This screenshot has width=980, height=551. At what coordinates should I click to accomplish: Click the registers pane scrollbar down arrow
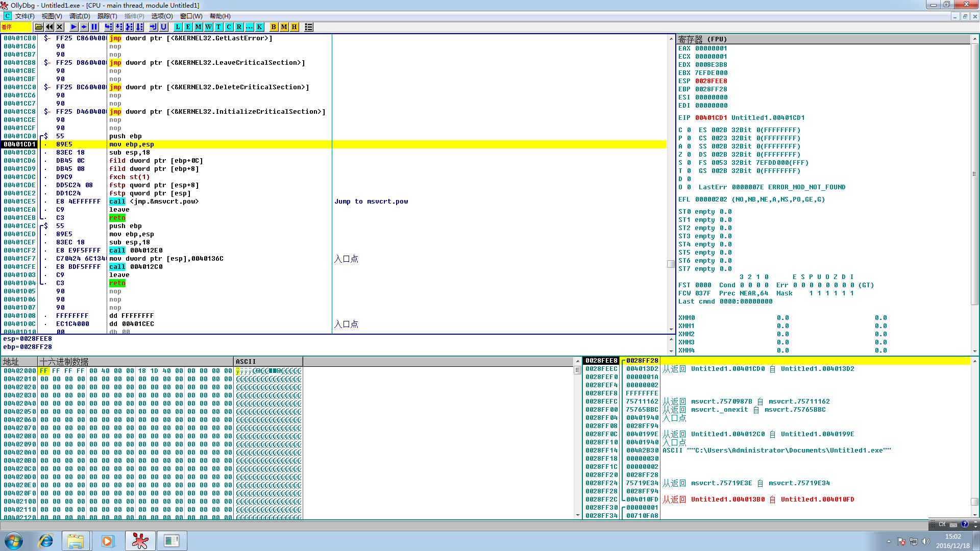(x=975, y=351)
